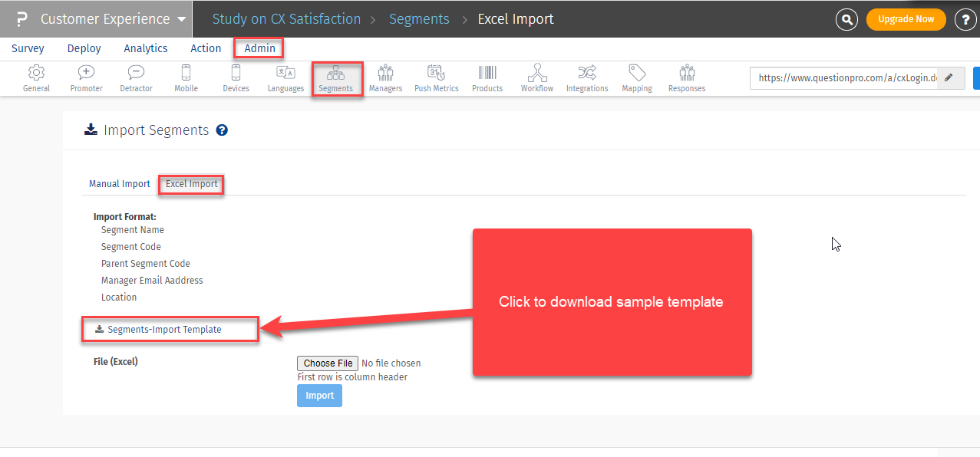This screenshot has width=980, height=457.
Task: Click the Import Segments help icon
Action: [222, 130]
